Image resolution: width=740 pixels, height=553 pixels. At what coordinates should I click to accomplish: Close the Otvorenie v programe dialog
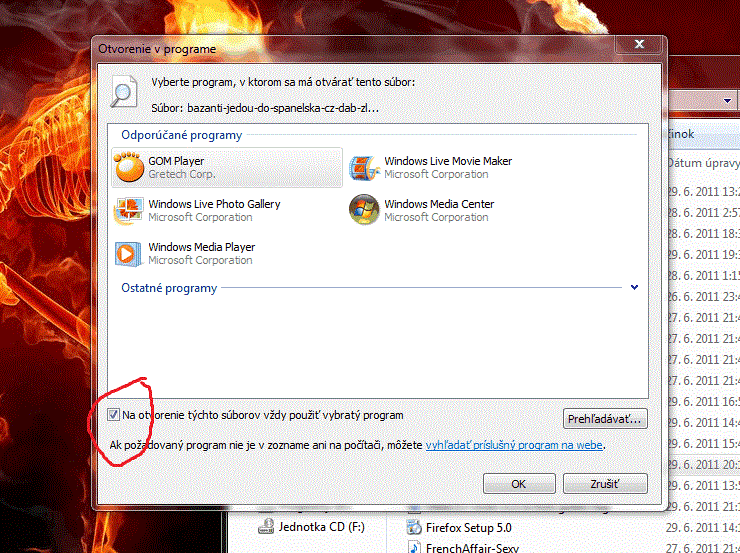click(639, 44)
